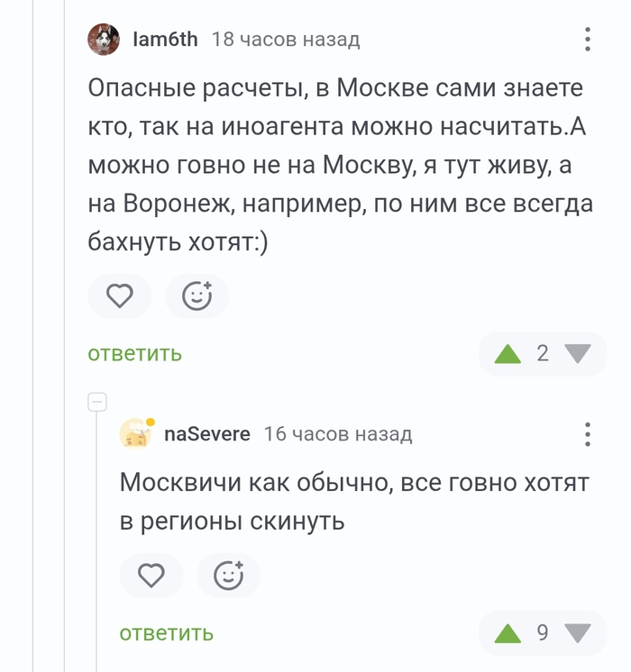This screenshot has height=672, width=631.
Task: Add emoji reaction to Iam6th comment
Action: point(197,296)
